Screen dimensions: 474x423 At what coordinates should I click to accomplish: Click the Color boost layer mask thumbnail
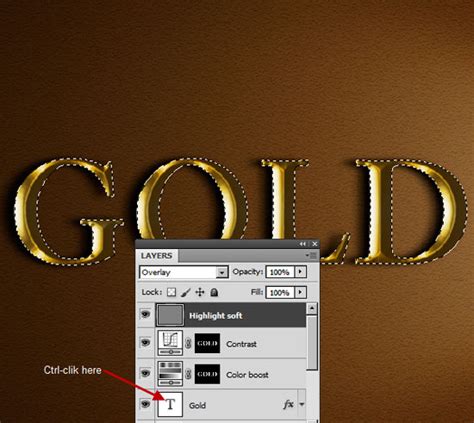207,374
